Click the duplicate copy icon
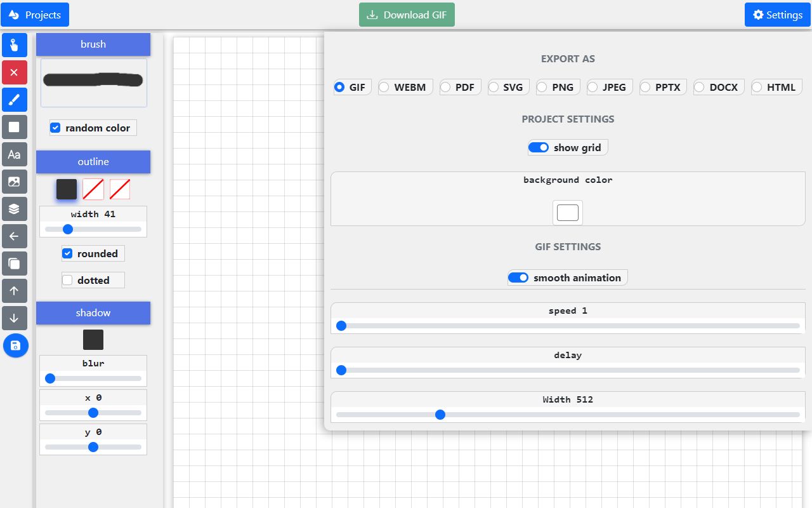812x508 pixels. 14,264
